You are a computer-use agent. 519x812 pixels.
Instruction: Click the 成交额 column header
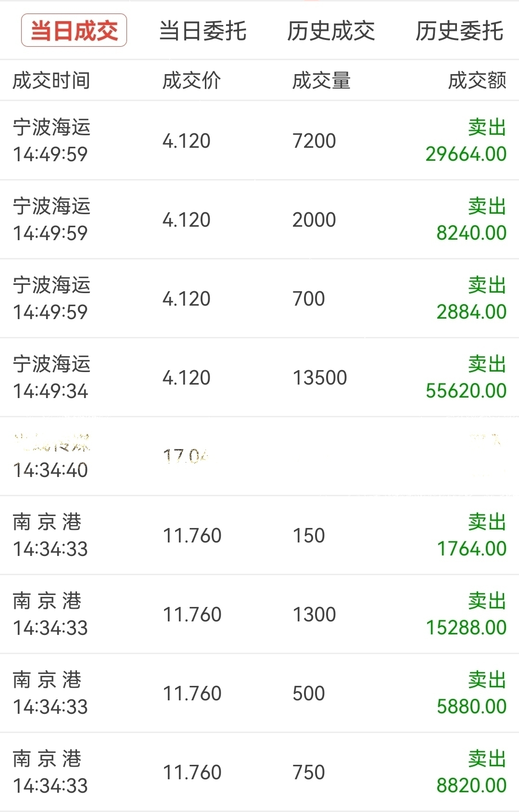pos(477,80)
